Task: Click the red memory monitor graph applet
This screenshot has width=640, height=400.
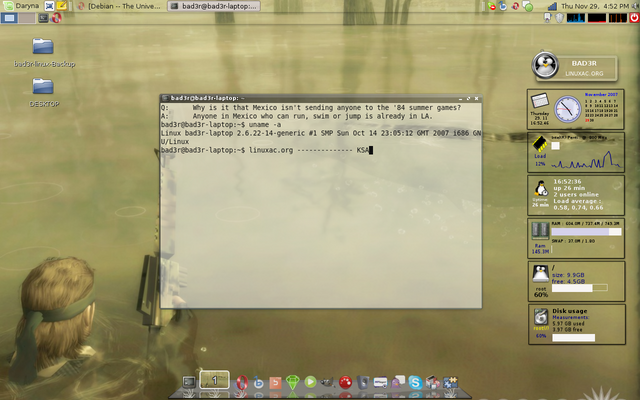Action: [597, 18]
